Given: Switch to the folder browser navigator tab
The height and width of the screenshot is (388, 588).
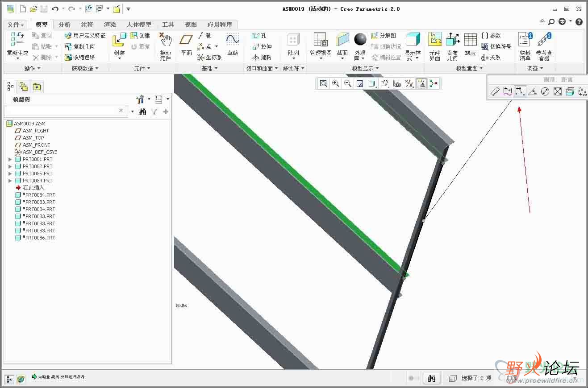Looking at the screenshot, I should 24,87.
